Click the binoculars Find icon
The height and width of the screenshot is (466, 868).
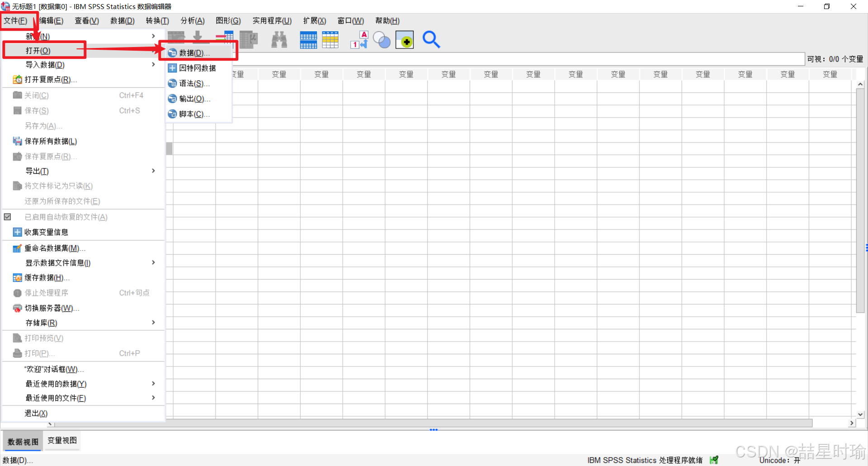coord(279,40)
